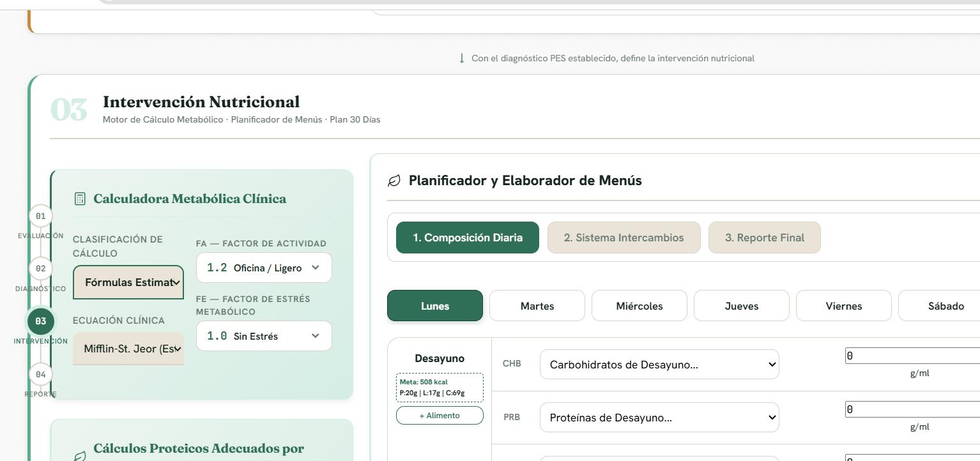This screenshot has width=980, height=461.
Task: Go to step 02 Diagnóstico circle
Action: [x=40, y=268]
